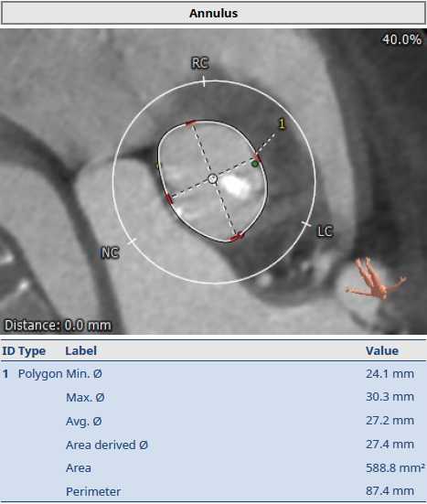Click the bottom red diameter endpoint marker
Image resolution: width=427 pixels, height=504 pixels.
tap(237, 238)
